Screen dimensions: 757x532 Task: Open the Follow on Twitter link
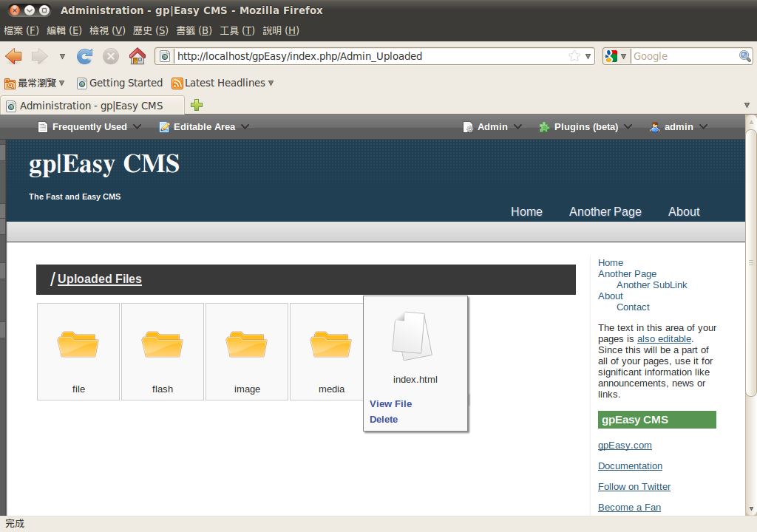coord(634,487)
